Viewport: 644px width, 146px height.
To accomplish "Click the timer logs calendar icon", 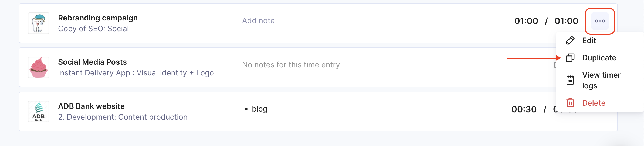I will point(570,80).
